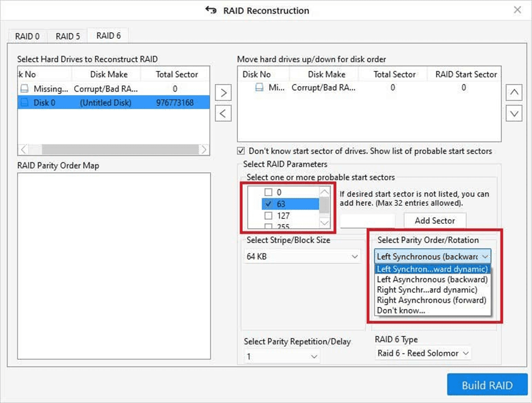Click hard drives list scroll-right arrow

204,150
